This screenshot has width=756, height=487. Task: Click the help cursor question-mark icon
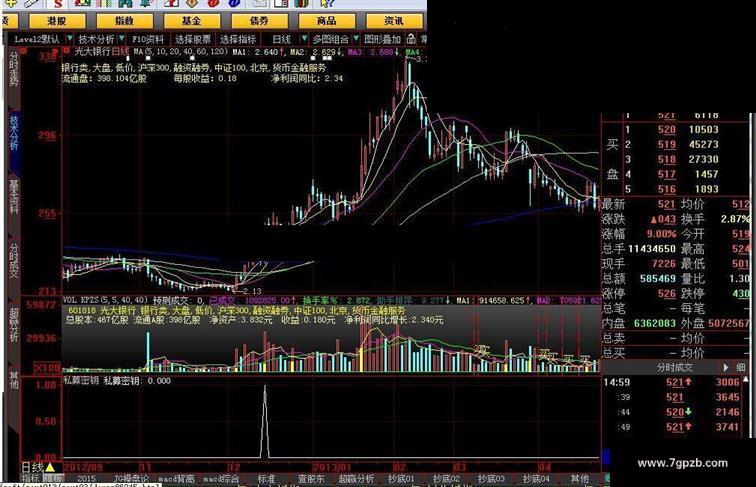[327, 4]
